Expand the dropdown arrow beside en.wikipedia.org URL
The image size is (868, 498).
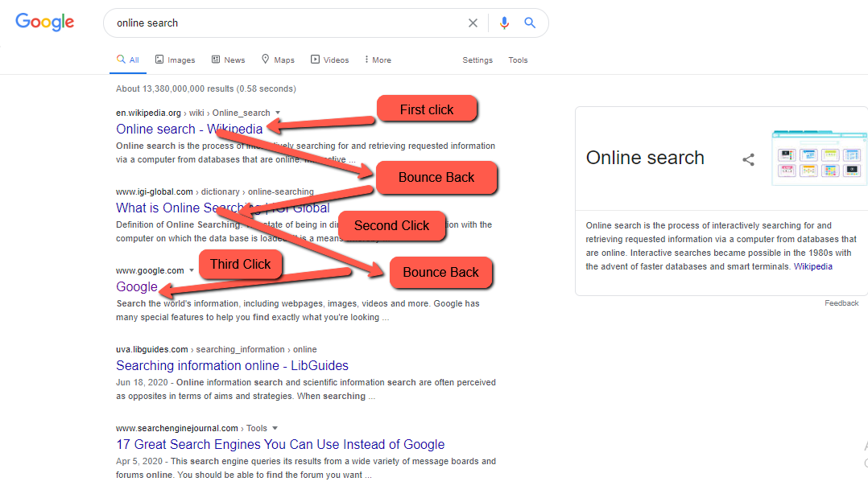pos(278,113)
